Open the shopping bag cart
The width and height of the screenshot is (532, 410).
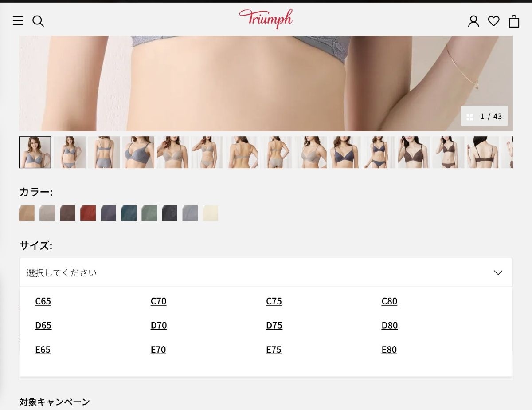[514, 21]
